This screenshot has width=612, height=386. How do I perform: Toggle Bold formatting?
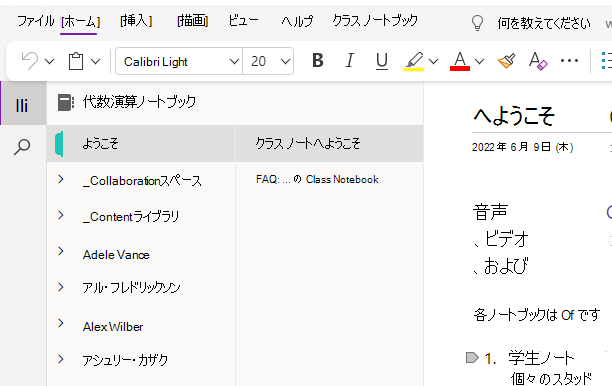(318, 60)
